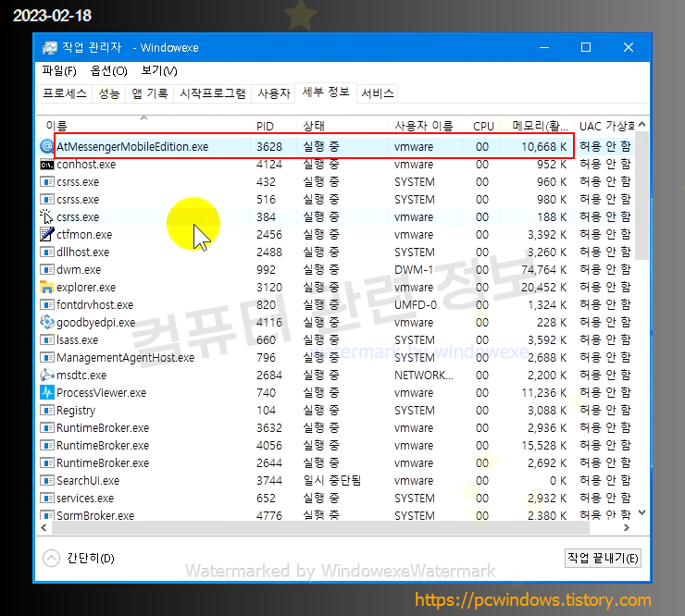Click the fontdrvhost.exe process icon
The image size is (685, 616).
[46, 304]
